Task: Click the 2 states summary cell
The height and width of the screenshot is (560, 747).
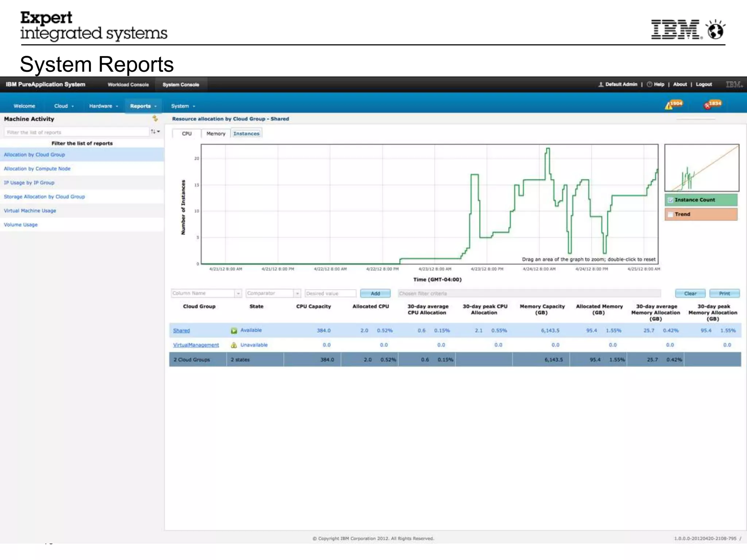Action: [x=255, y=359]
